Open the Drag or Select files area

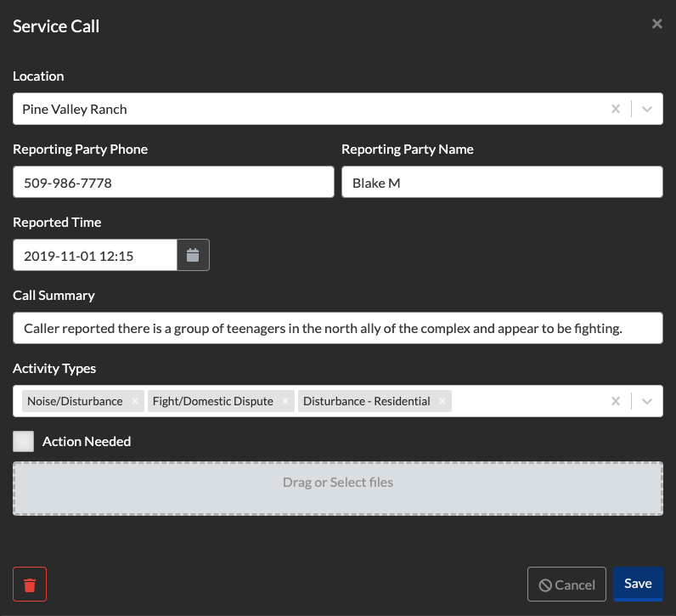click(x=338, y=489)
